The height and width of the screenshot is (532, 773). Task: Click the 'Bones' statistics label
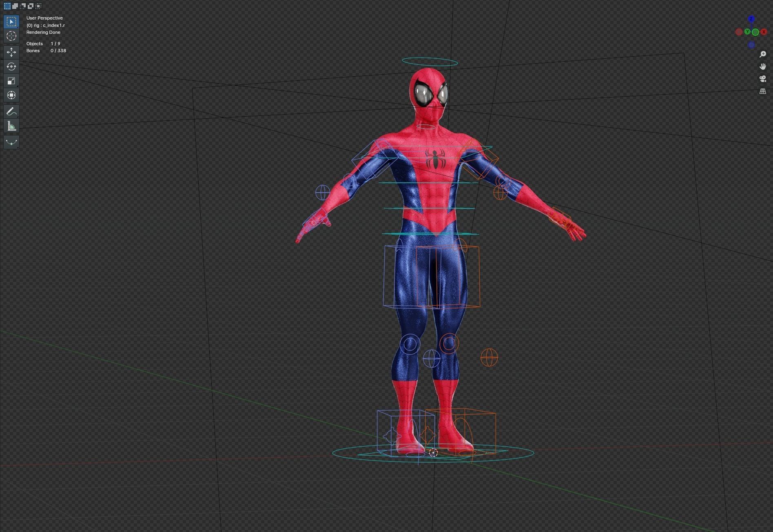(x=33, y=51)
